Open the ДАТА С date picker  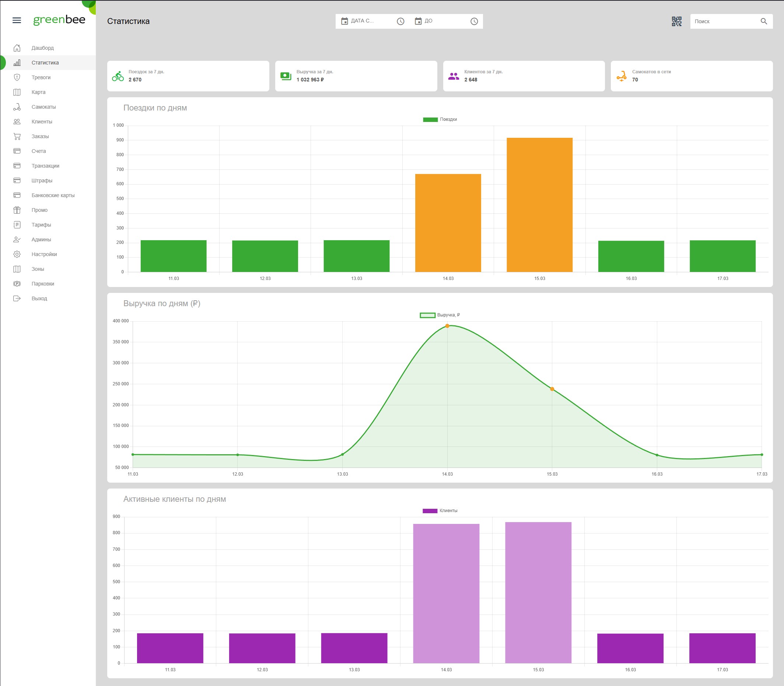(x=362, y=21)
